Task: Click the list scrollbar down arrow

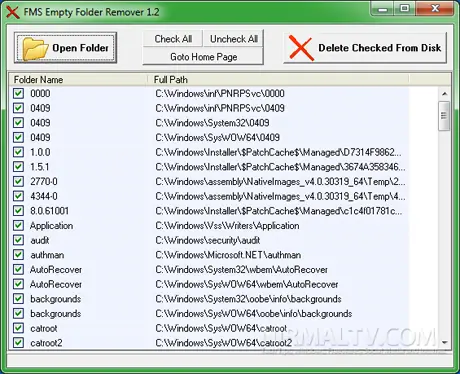Action: tap(444, 342)
